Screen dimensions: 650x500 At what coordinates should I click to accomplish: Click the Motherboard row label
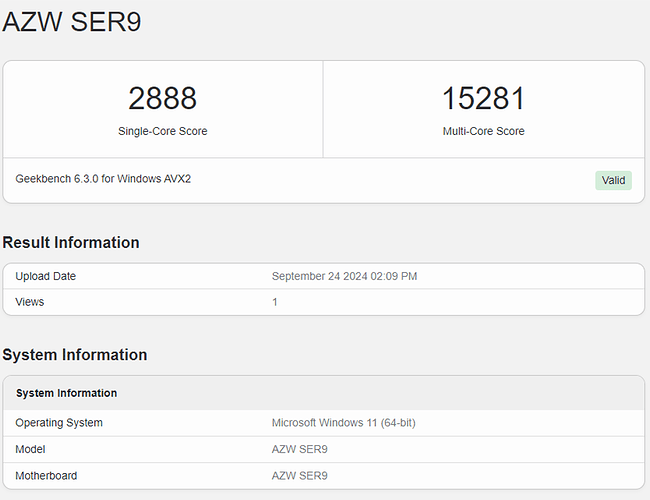tap(46, 475)
